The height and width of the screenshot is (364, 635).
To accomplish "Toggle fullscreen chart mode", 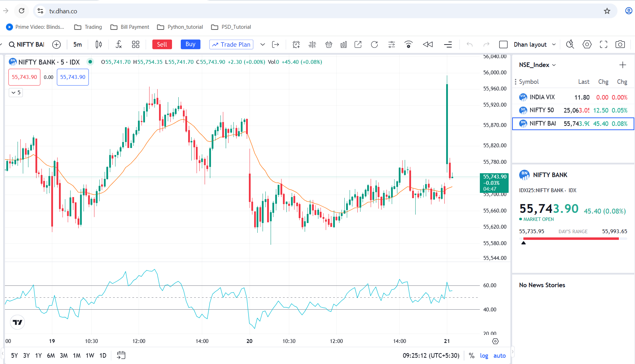I will [603, 45].
